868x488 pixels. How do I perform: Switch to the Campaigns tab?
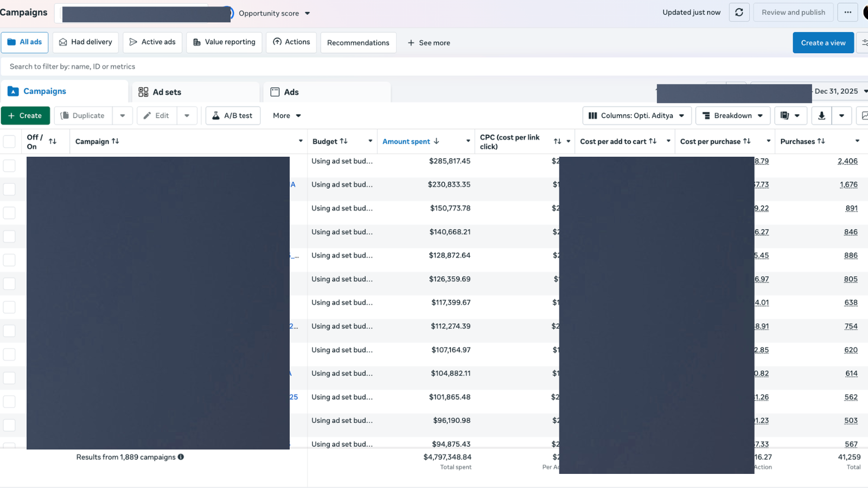(x=65, y=91)
